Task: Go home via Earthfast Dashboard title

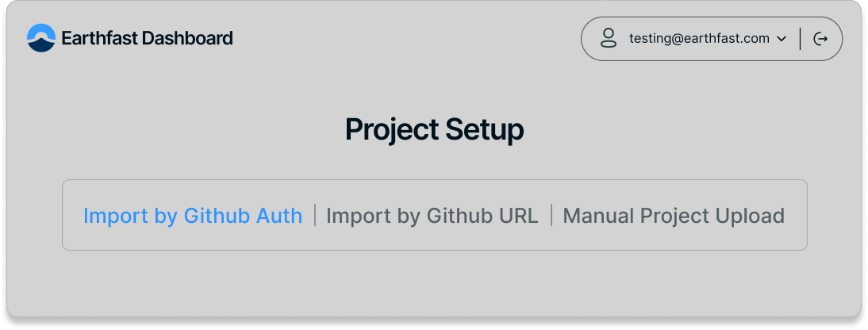Action: tap(147, 38)
